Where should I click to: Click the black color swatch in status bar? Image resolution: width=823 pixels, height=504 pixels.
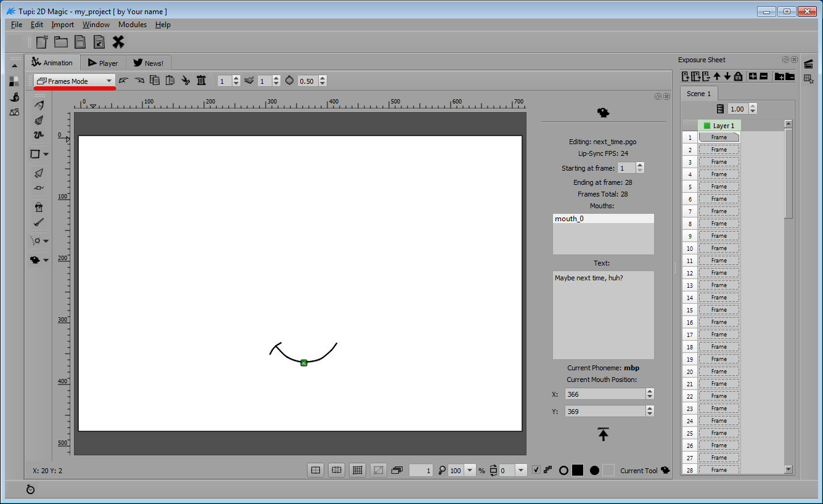pos(578,470)
